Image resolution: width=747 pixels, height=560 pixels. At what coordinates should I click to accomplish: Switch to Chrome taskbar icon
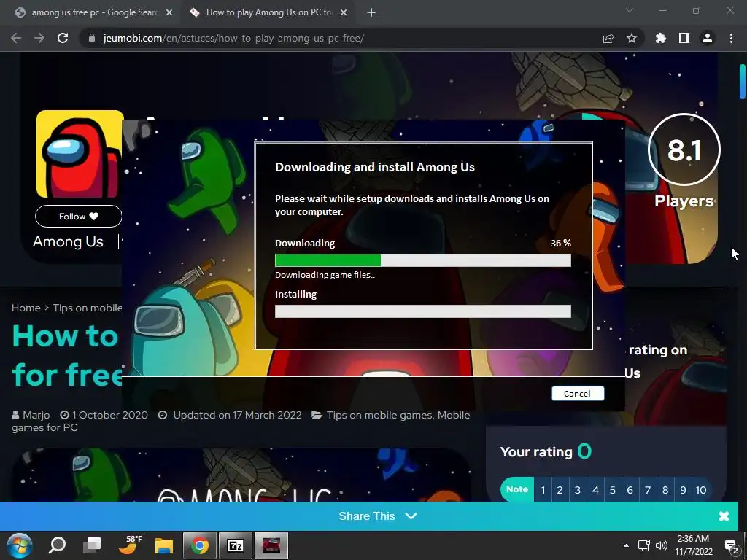[200, 545]
